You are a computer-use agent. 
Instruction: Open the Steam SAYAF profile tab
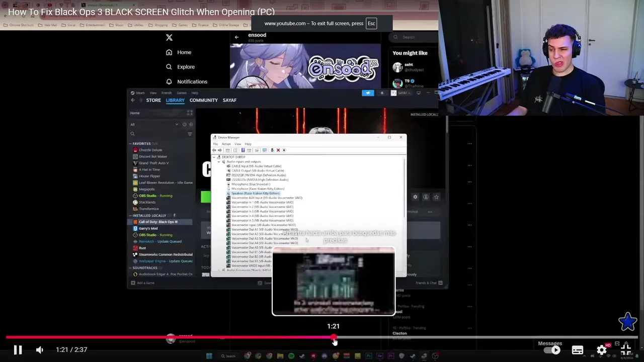tap(229, 100)
